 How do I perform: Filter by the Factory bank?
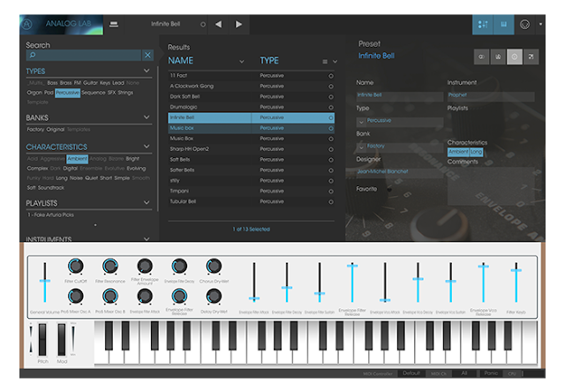(x=35, y=130)
